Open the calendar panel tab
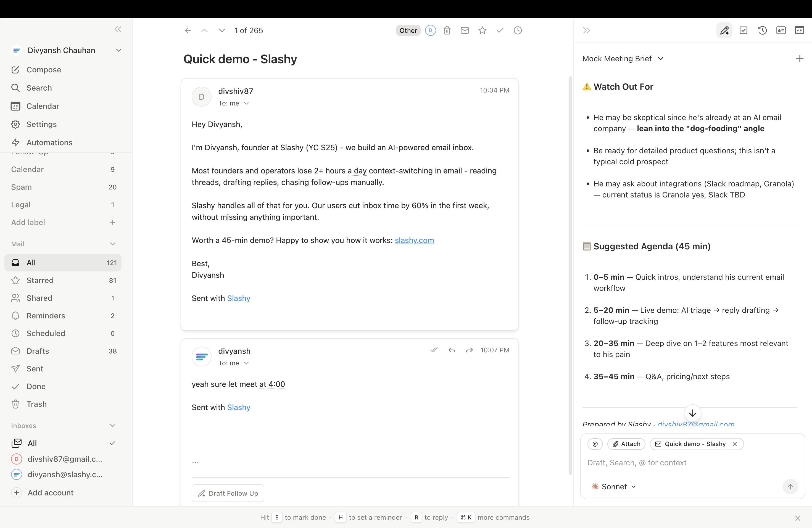 pyautogui.click(x=799, y=31)
